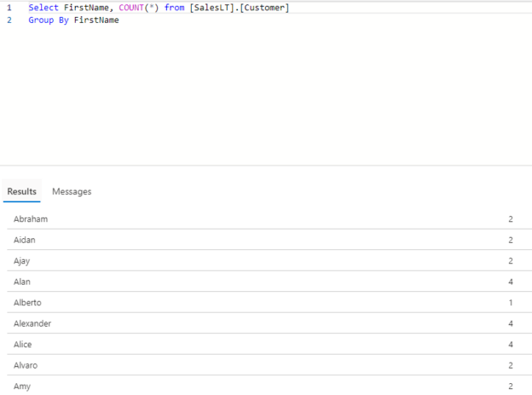532x395 pixels.
Task: Click count value 1 for Alberto
Action: [511, 303]
